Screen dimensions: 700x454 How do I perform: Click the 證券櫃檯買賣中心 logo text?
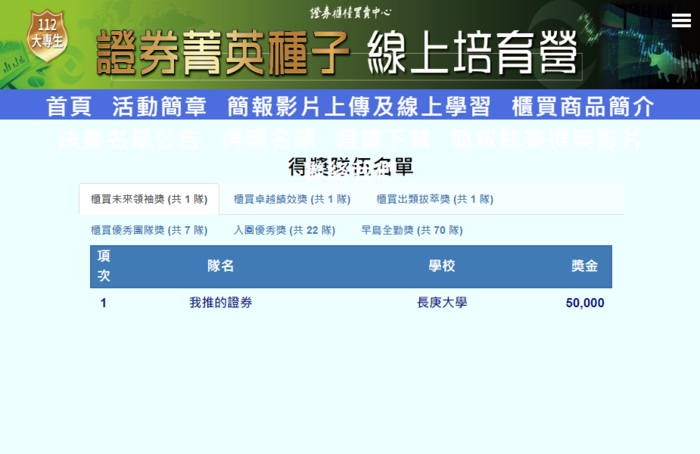pos(350,13)
